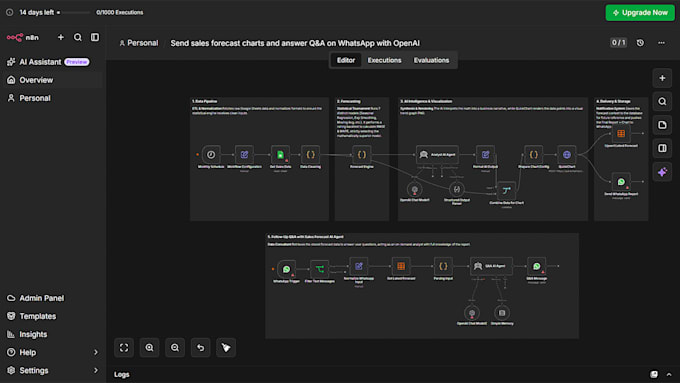Click the reset zoom undo-arrow button
Image resolution: width=680 pixels, height=383 pixels.
point(200,348)
